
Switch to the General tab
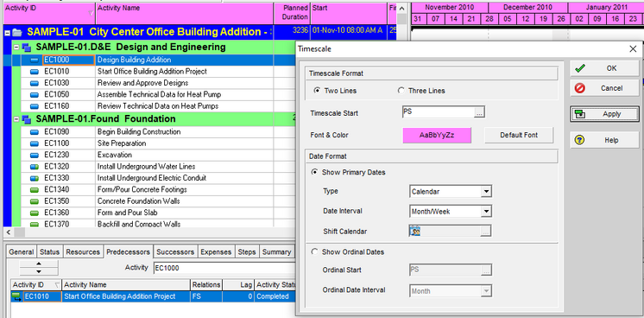pyautogui.click(x=22, y=252)
